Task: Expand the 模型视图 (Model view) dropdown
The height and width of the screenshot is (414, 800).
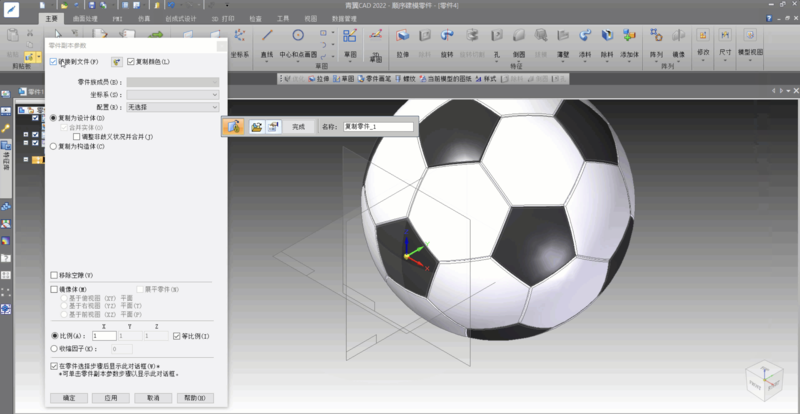Action: click(749, 52)
